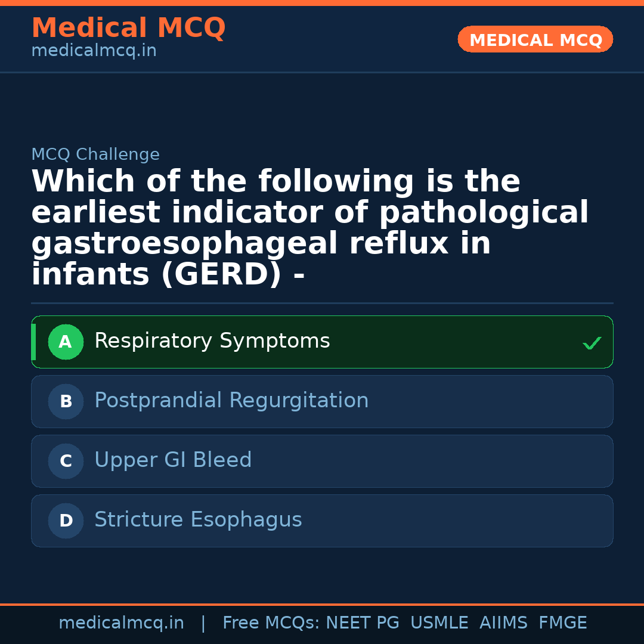644x644 pixels.
Task: Open medicalmcq.in link in the footer
Action: pos(121,623)
